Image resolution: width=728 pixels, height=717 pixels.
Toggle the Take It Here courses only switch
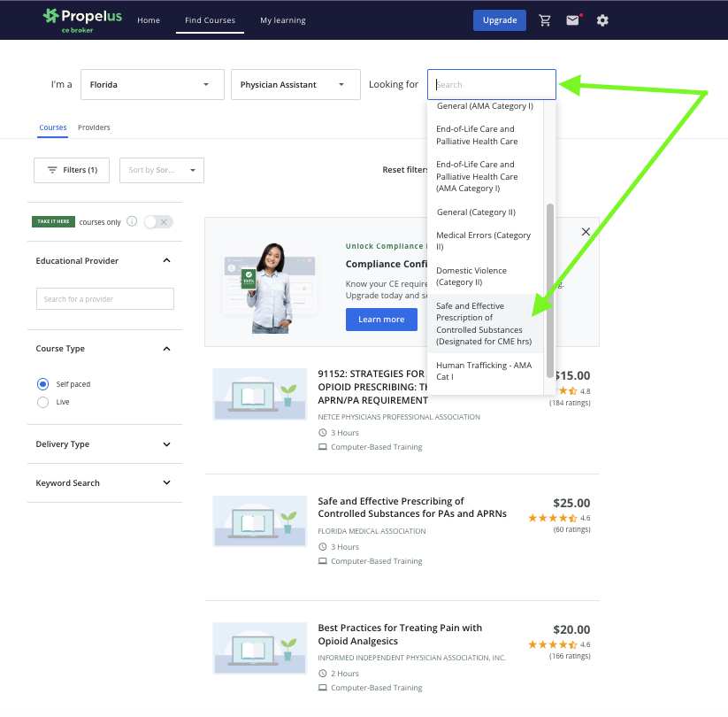click(158, 222)
